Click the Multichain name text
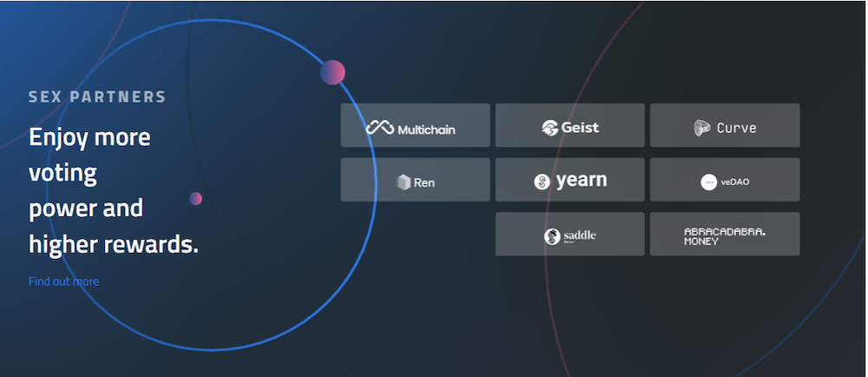Screen dimensions: 868x377 [426, 129]
